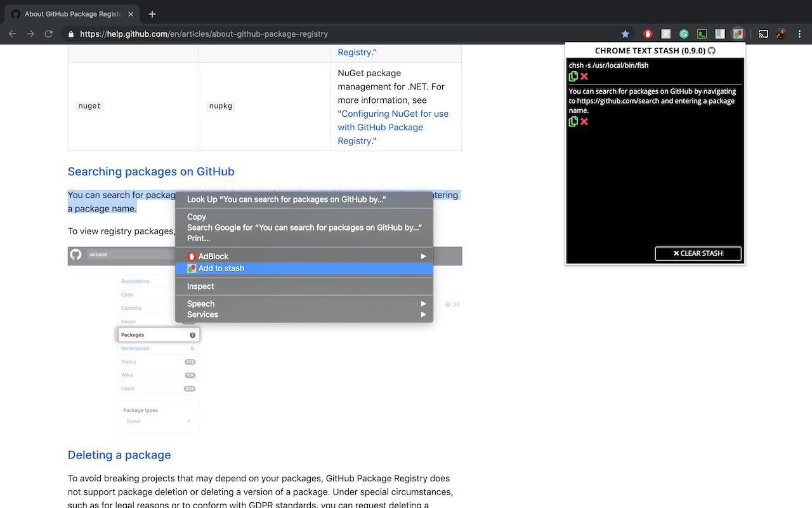
Task: Select 'Print...' in the context menu
Action: pos(304,238)
